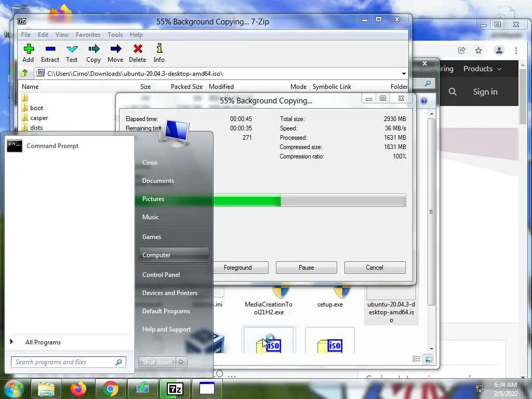
Task: Open Control Panel from Start menu
Action: tap(161, 275)
